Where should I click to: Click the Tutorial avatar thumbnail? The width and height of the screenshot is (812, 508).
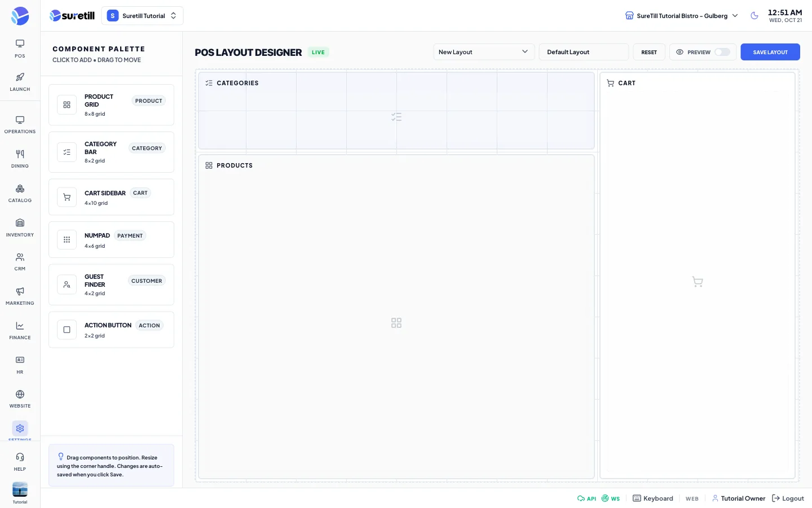(20, 489)
